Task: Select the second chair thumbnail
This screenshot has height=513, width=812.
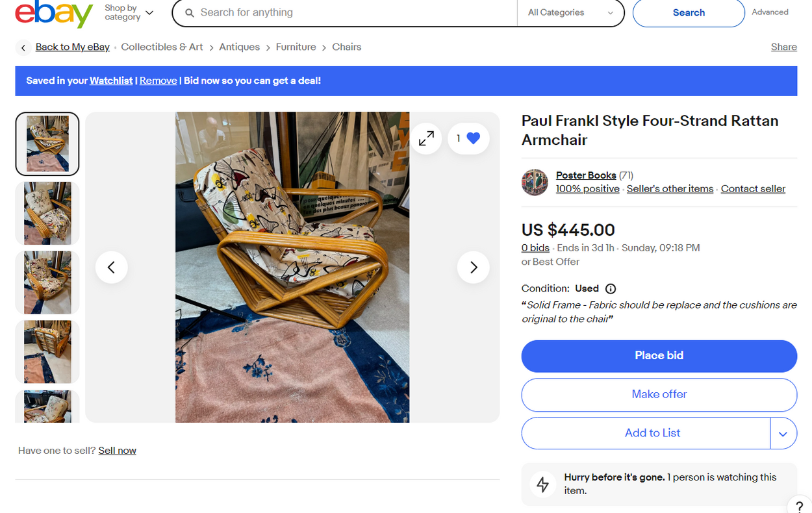Action: click(x=47, y=213)
